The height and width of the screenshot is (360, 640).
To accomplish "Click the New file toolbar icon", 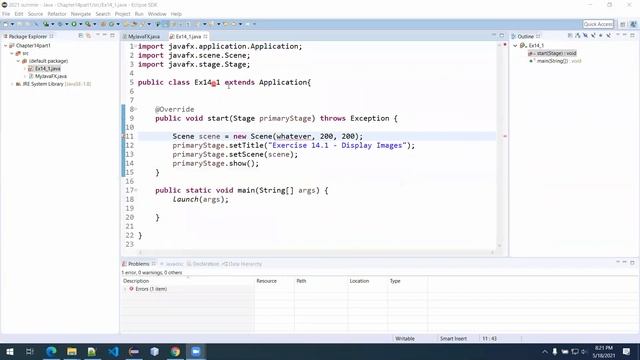I will 5,24.
